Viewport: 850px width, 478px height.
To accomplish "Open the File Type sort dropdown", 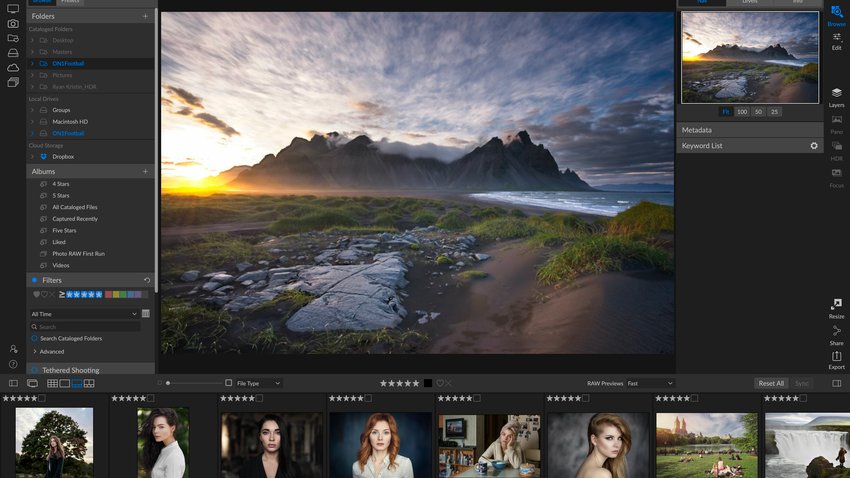I will click(259, 383).
